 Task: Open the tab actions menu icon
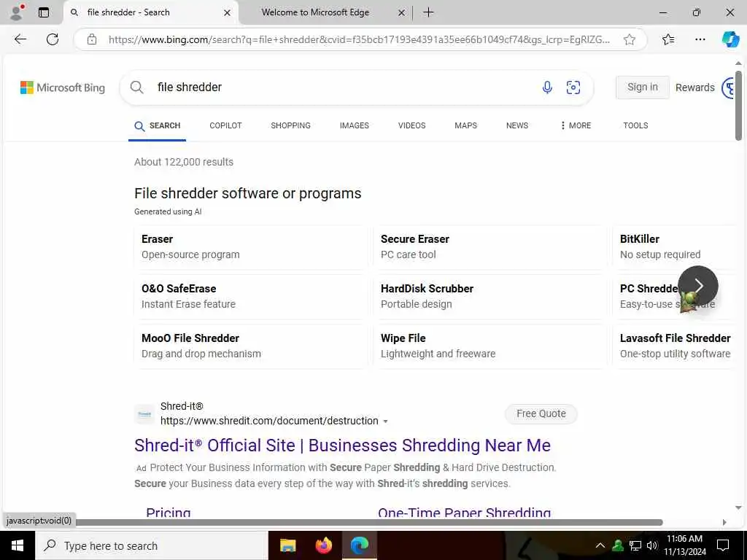[x=43, y=12]
